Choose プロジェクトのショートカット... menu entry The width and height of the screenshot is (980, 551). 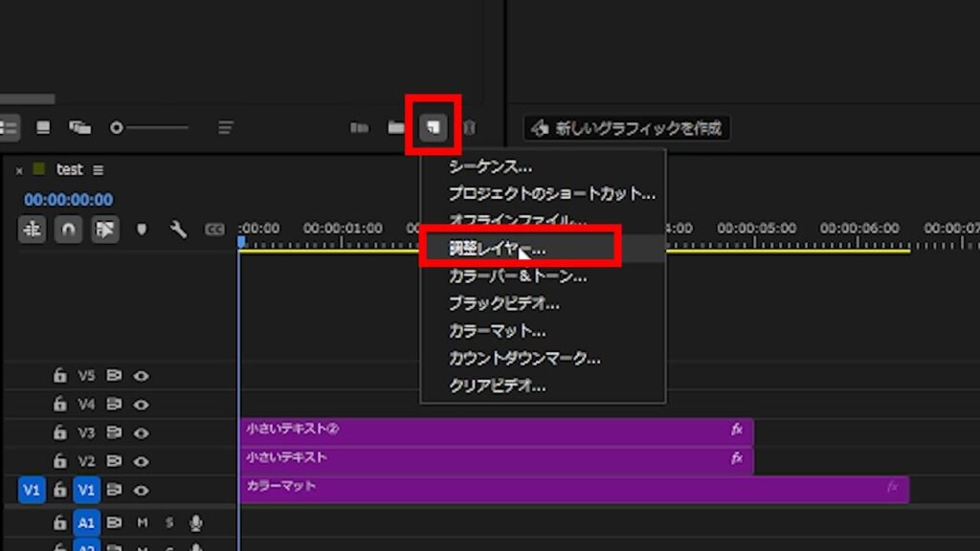[x=552, y=193]
